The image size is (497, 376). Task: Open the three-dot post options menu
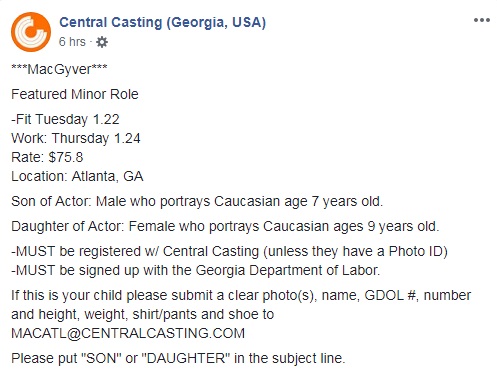click(x=482, y=20)
